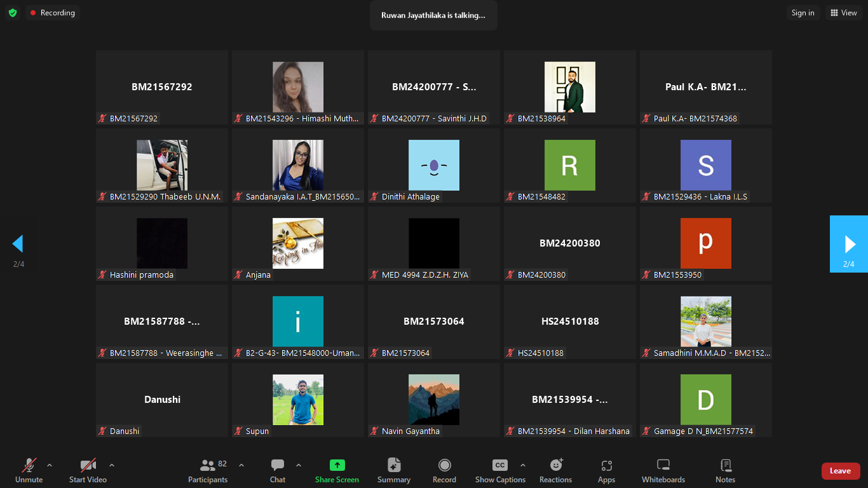Expand the caret next to Participants
The image size is (868, 488).
click(x=241, y=465)
